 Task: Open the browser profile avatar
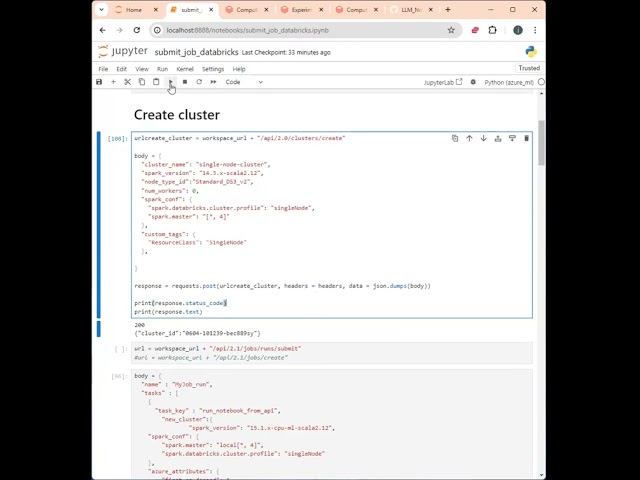pos(518,30)
